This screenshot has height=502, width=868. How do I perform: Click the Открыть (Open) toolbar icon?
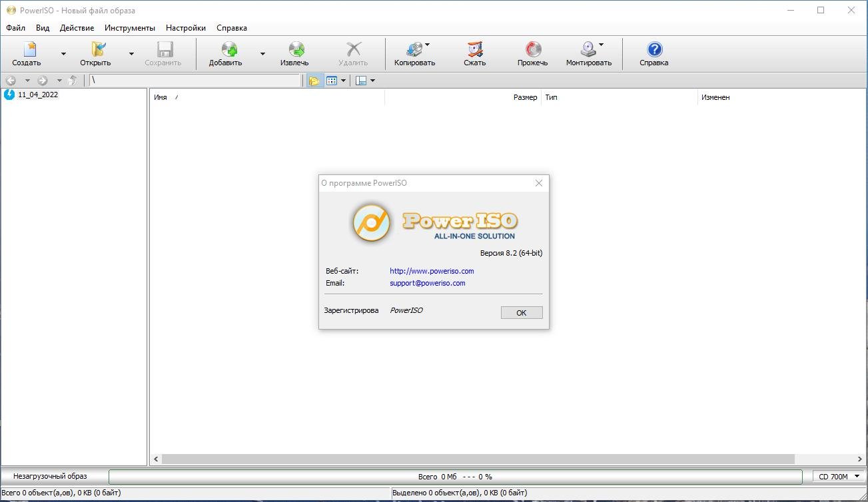pos(98,49)
